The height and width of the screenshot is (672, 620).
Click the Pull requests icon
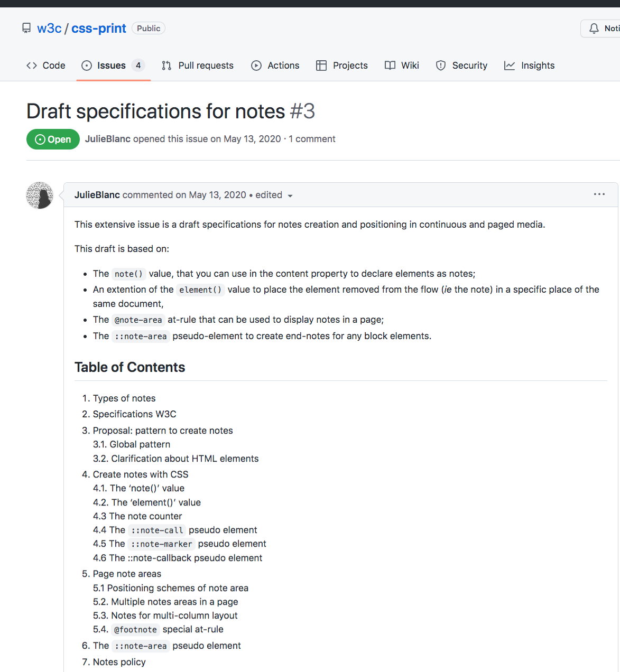pos(166,66)
